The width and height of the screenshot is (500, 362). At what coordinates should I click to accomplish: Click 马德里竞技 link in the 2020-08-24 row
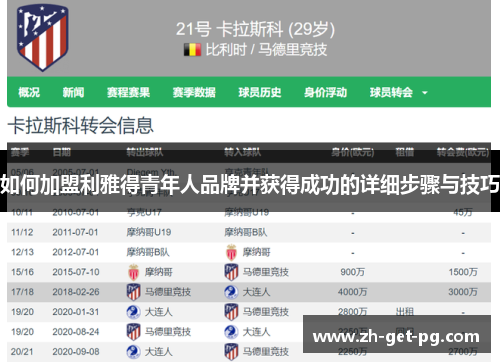(168, 332)
